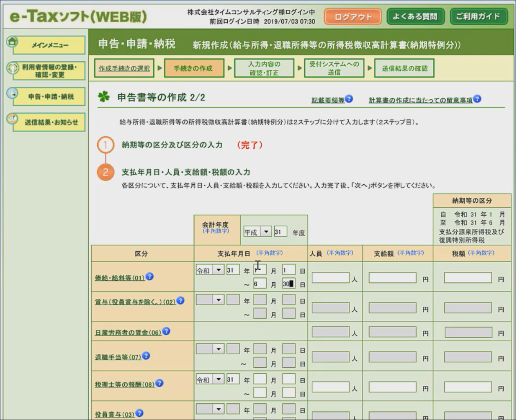The width and height of the screenshot is (516, 420).
Task: Open the よくある質問 page
Action: [x=415, y=17]
